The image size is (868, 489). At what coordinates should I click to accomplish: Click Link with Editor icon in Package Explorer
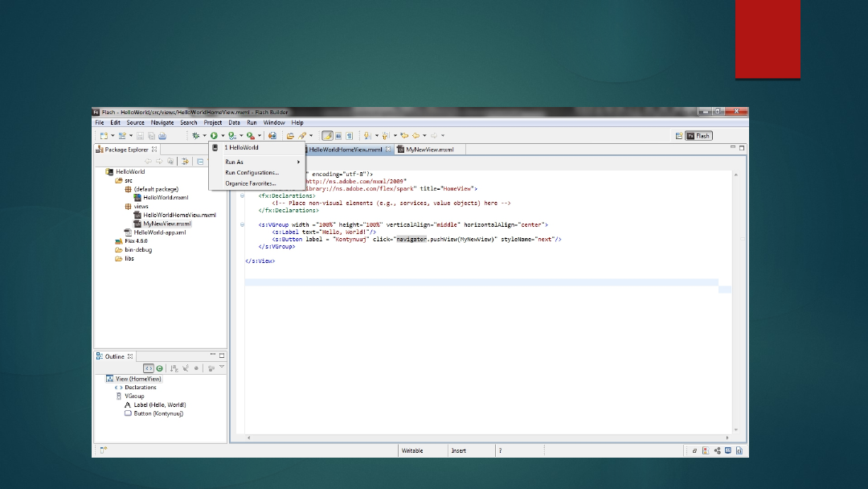point(185,162)
